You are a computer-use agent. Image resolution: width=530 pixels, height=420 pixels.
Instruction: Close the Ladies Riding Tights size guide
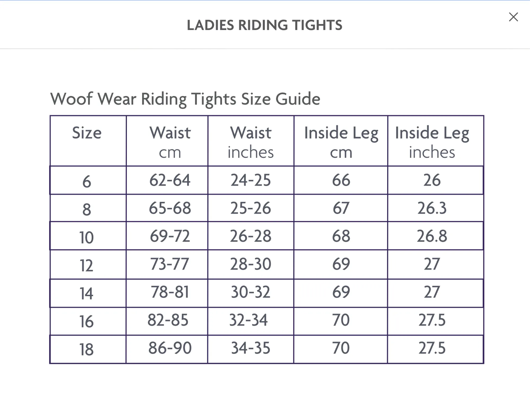[513, 17]
